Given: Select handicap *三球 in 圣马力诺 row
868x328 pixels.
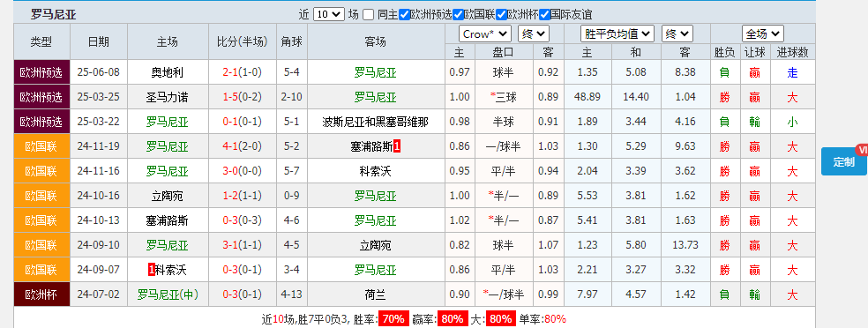Looking at the screenshot, I should (x=503, y=97).
